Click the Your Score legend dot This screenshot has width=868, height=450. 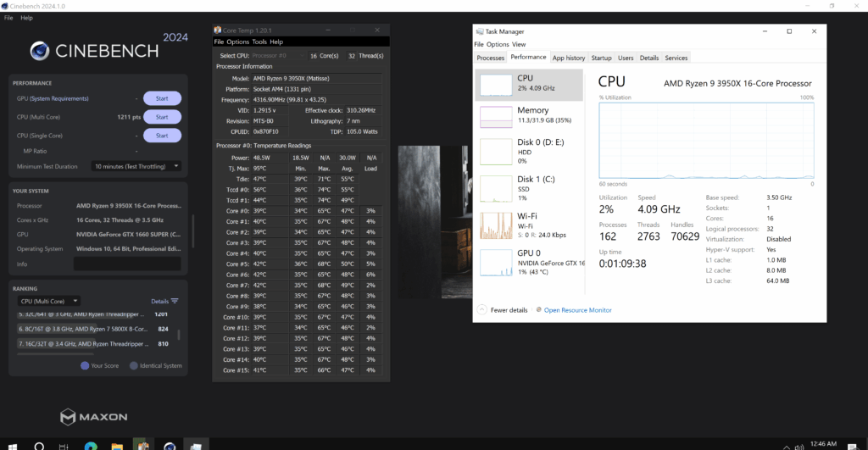[85, 366]
